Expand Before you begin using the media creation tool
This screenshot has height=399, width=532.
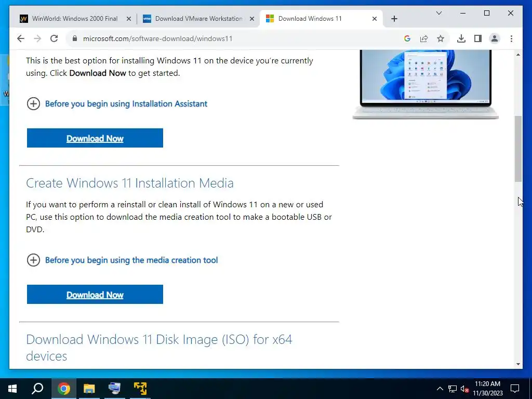(x=131, y=260)
